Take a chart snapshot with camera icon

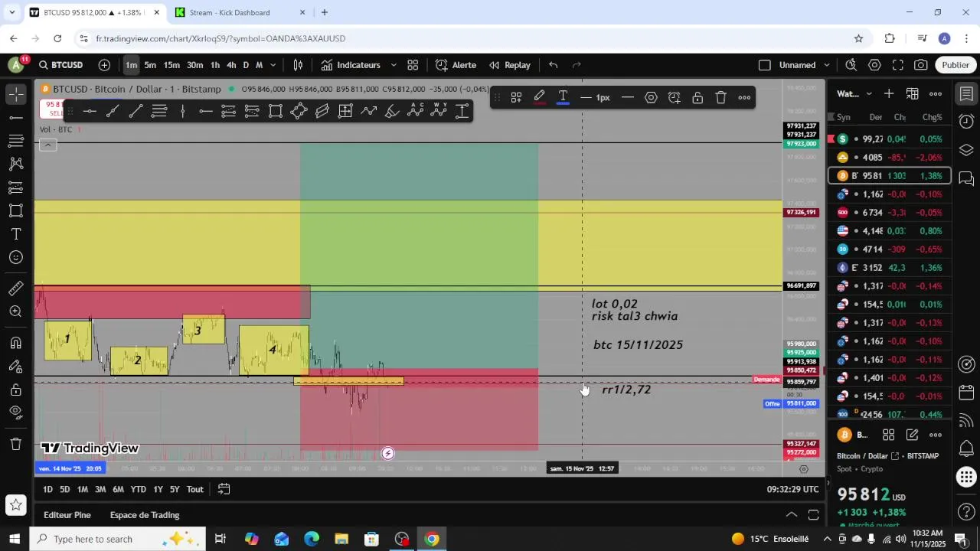click(x=921, y=65)
